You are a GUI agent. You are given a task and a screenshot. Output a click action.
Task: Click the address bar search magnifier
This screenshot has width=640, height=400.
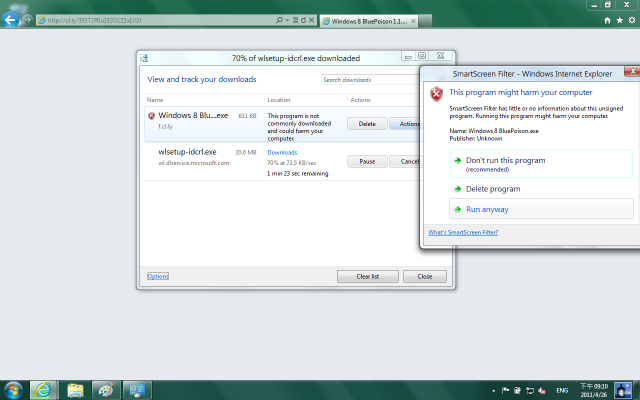point(279,20)
